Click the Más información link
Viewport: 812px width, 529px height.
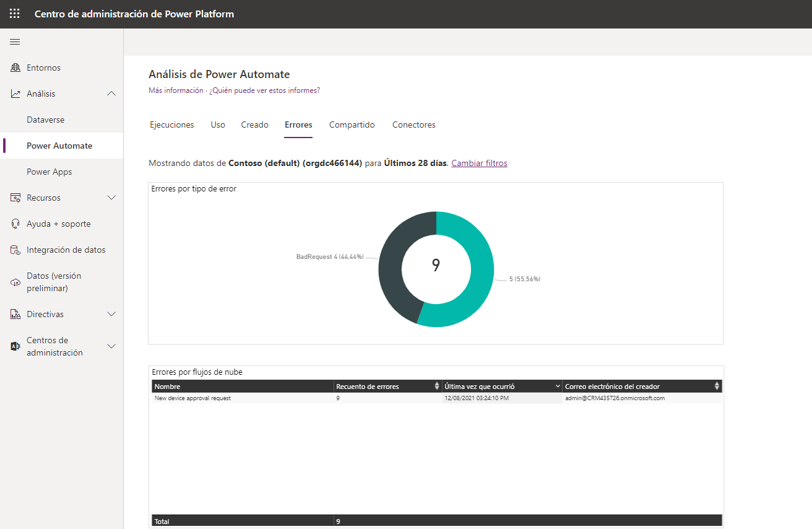tap(176, 90)
